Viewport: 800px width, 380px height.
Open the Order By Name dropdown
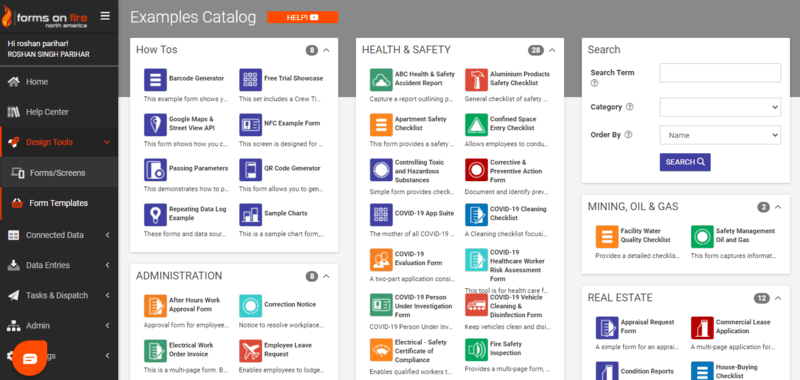click(720, 135)
